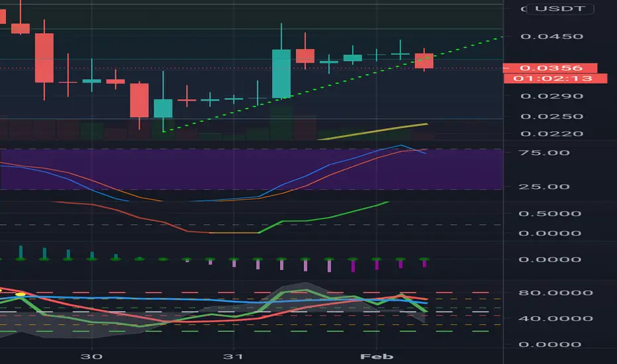The height and width of the screenshot is (364, 617).
Task: Select the large green candle after 31
Action: pyautogui.click(x=281, y=73)
